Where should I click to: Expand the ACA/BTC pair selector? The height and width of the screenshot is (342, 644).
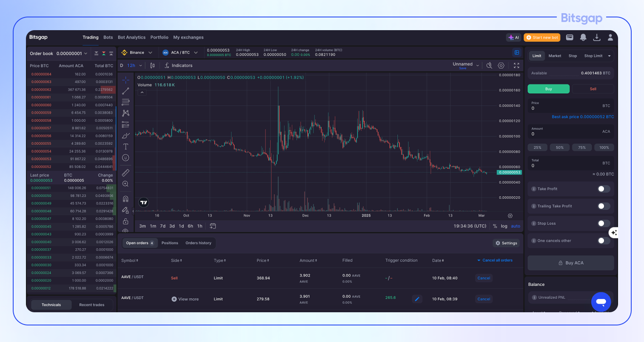180,52
